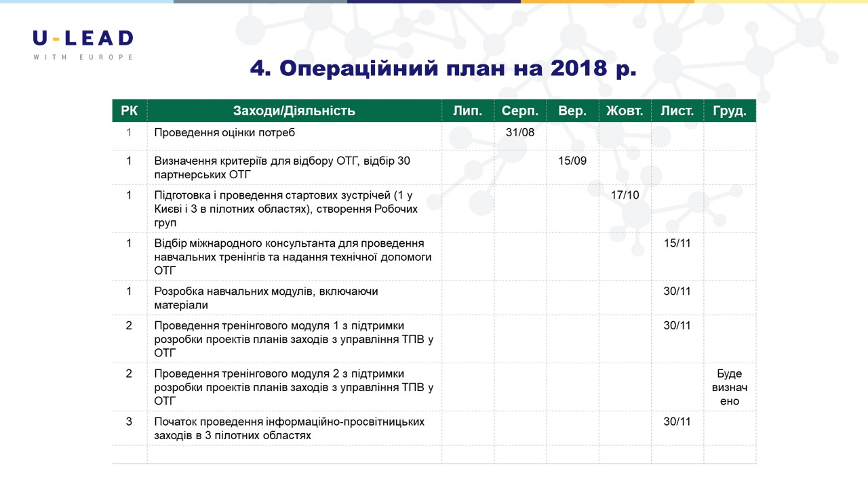Select the slide title "4. Операційний план на 2018 р."
Screen dimensions: 868x488
[443, 68]
